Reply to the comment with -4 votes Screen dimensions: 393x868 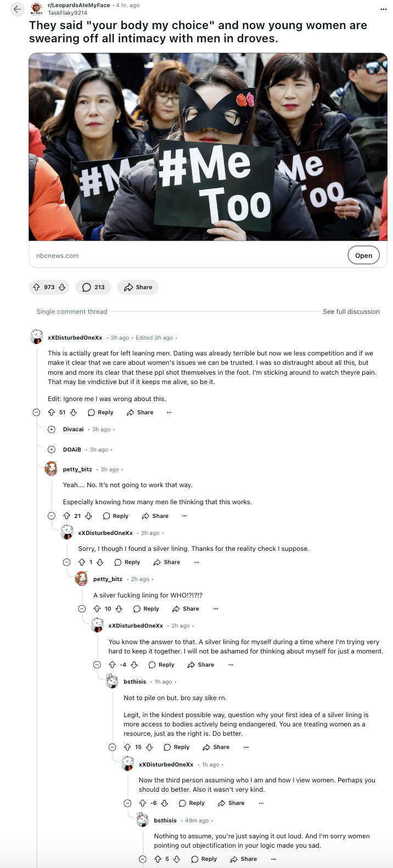pyautogui.click(x=161, y=664)
